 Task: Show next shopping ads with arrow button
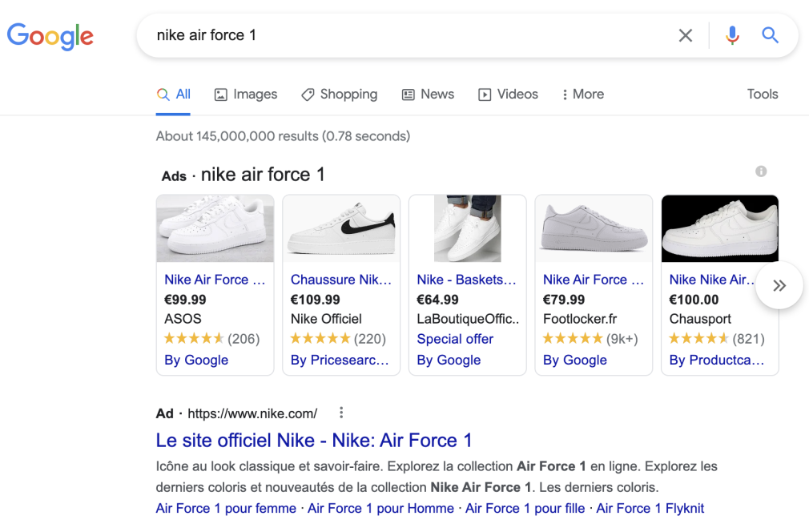pyautogui.click(x=779, y=285)
